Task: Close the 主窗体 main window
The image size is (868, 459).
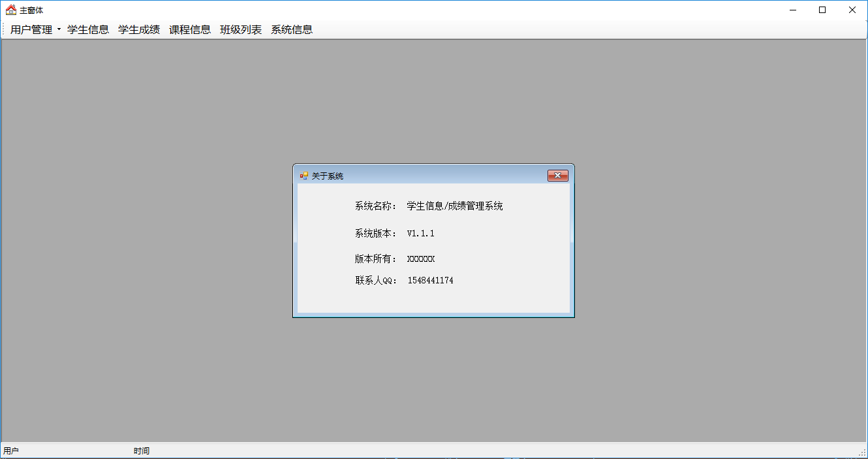Action: 852,10
